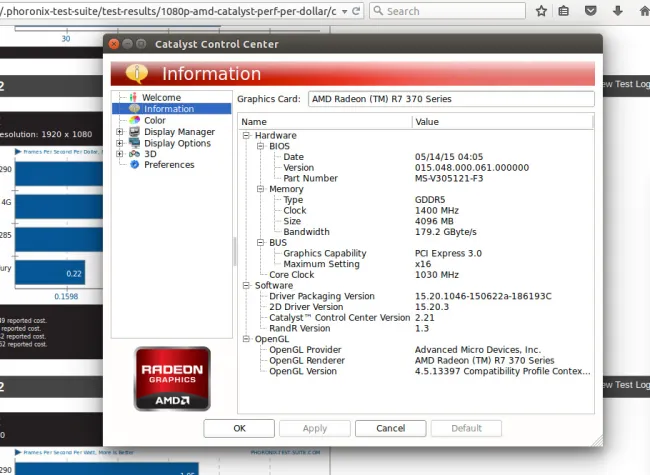Click the Graphics Capability row
The height and width of the screenshot is (475, 650).
416,253
